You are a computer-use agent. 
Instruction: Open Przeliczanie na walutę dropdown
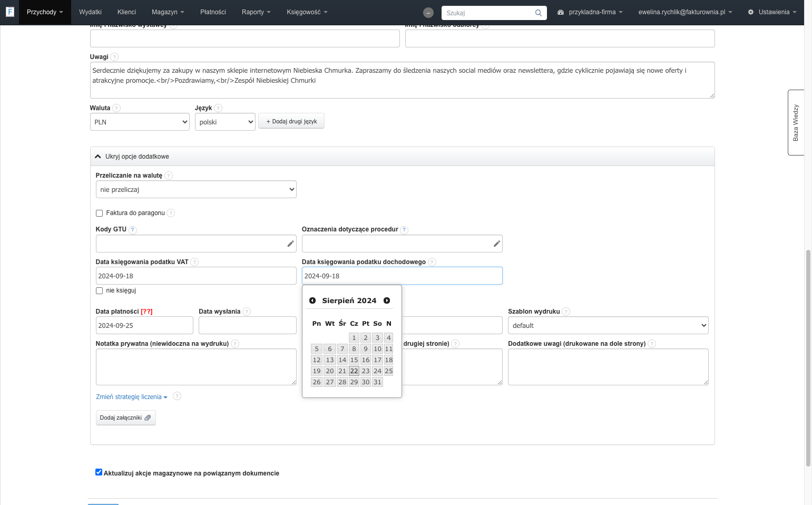tap(196, 189)
